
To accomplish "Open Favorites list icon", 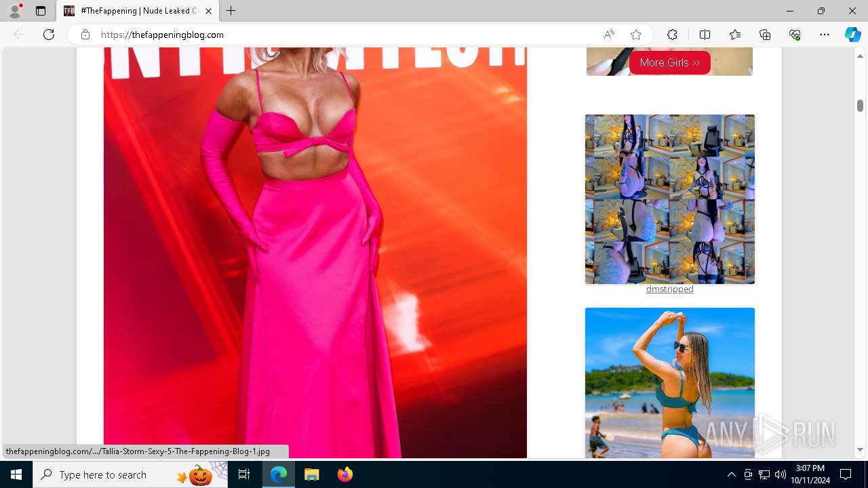I will pos(735,35).
